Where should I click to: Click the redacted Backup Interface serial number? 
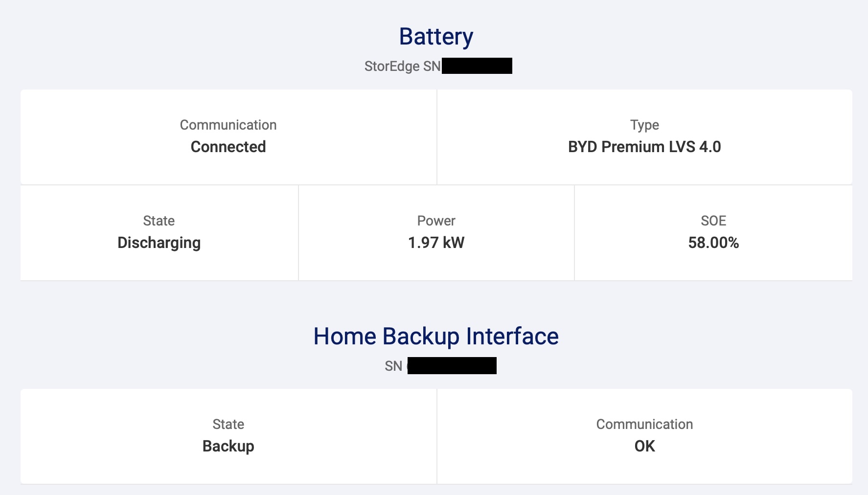pyautogui.click(x=452, y=366)
